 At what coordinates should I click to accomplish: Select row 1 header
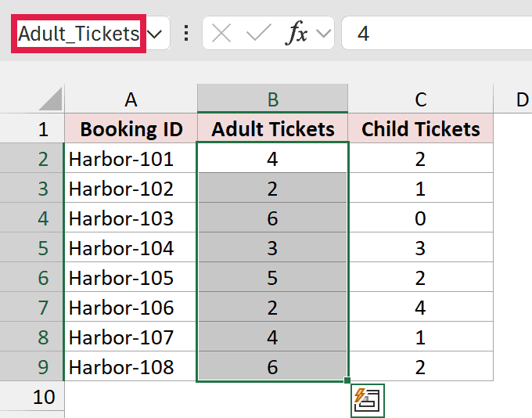[32, 128]
